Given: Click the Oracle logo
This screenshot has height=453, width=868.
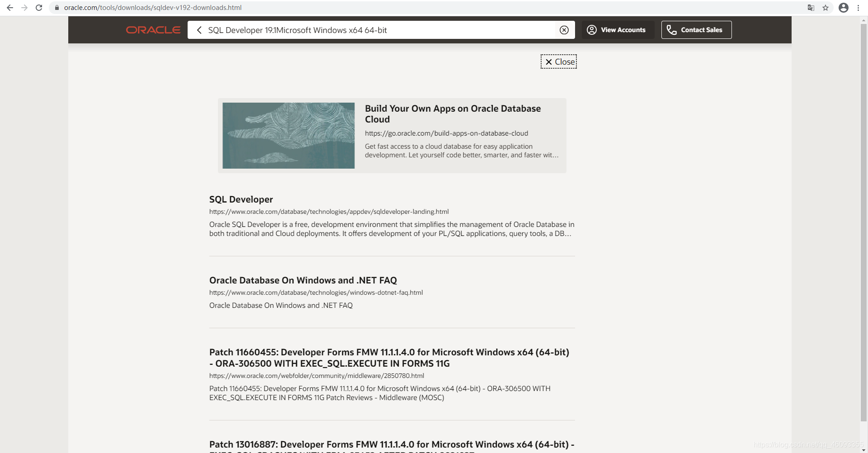Looking at the screenshot, I should pos(153,30).
